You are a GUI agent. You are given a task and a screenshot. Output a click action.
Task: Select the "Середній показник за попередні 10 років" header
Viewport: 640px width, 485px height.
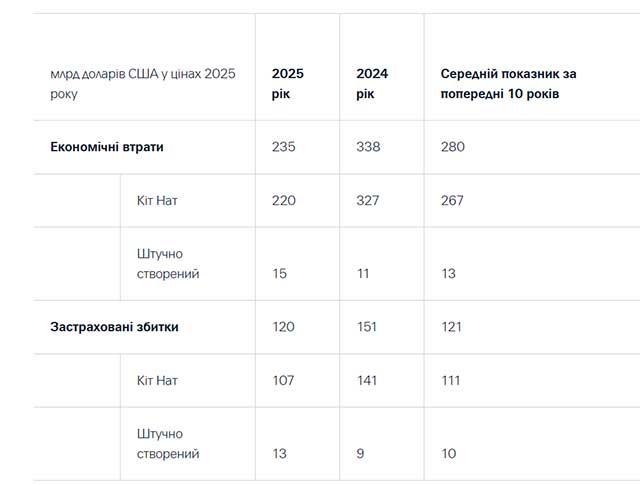[508, 84]
